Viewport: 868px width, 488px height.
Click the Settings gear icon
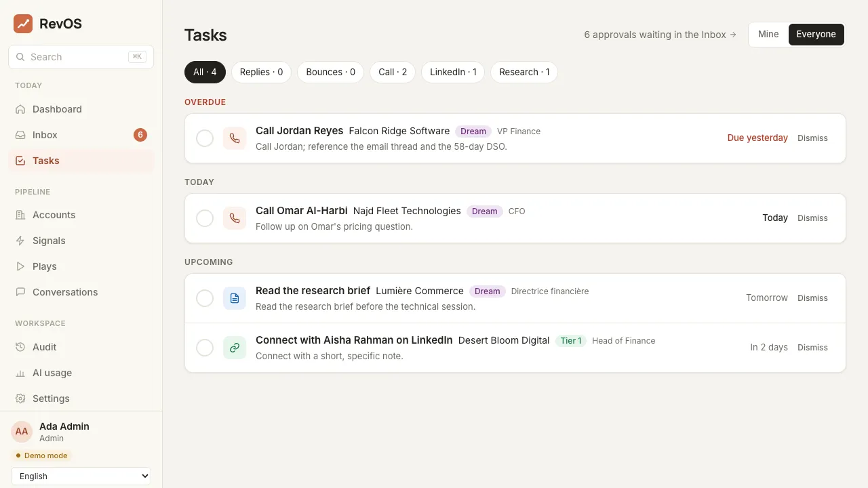[20, 399]
